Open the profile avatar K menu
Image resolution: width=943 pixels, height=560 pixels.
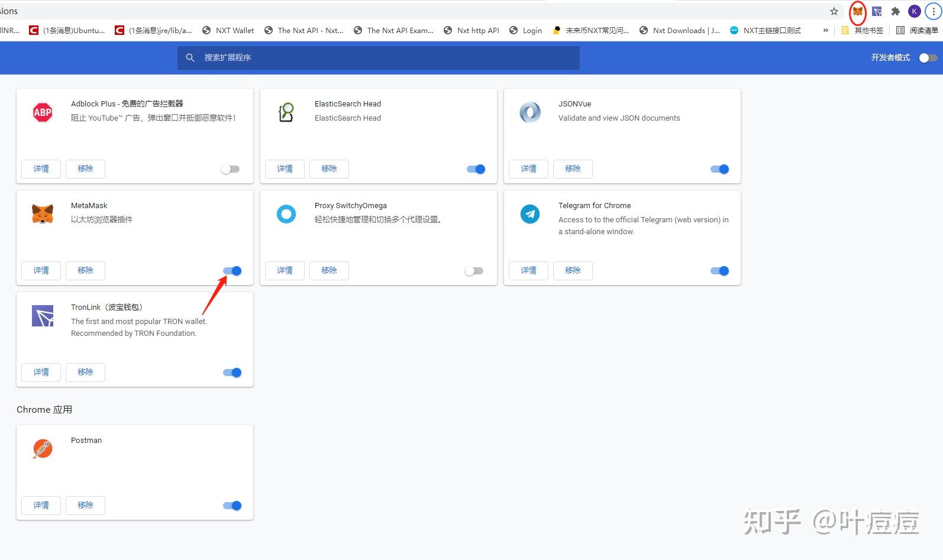[x=915, y=11]
